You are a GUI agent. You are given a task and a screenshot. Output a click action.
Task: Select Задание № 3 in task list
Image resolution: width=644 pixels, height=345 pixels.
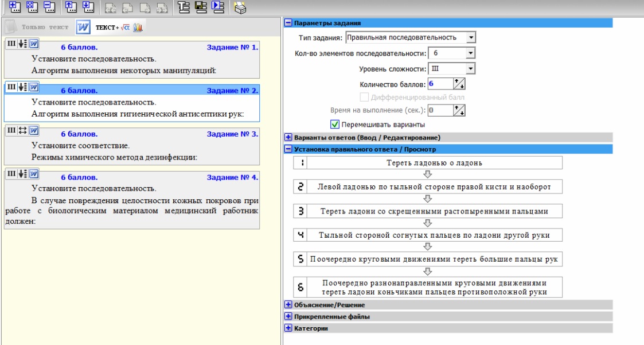(132, 146)
